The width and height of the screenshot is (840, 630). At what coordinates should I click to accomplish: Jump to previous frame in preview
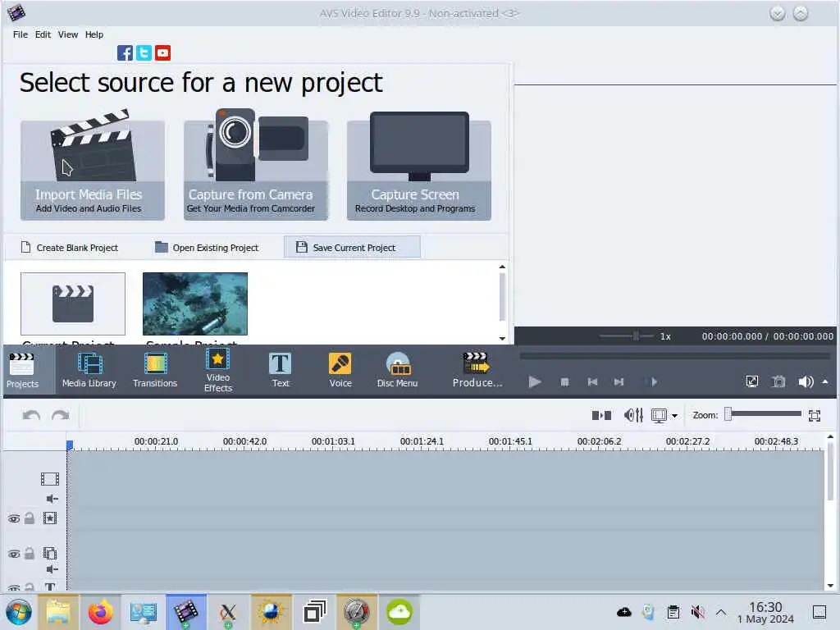592,382
